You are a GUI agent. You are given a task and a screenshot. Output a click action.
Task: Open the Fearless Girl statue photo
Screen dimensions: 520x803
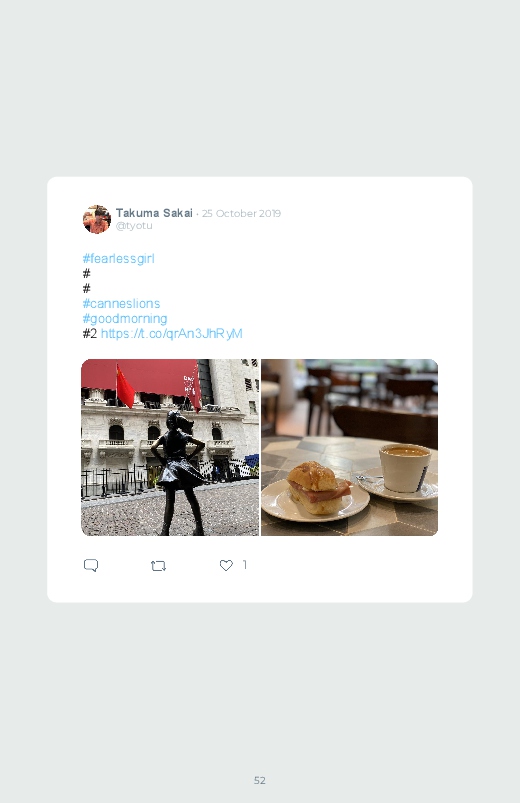[x=170, y=448]
